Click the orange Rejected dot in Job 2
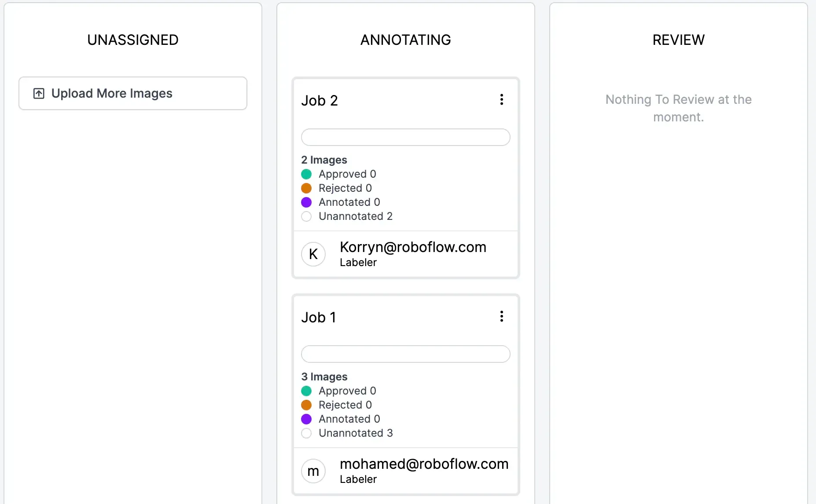The width and height of the screenshot is (816, 504). tap(306, 188)
